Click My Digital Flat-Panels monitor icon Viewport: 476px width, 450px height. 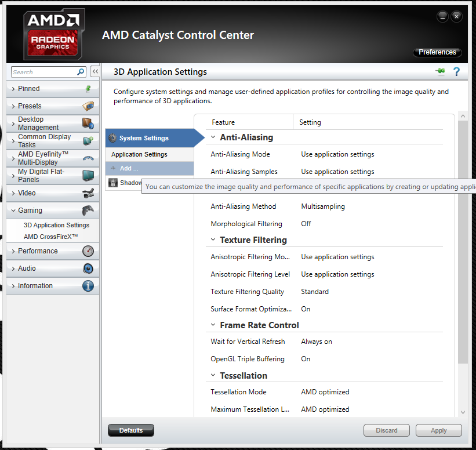tap(88, 176)
